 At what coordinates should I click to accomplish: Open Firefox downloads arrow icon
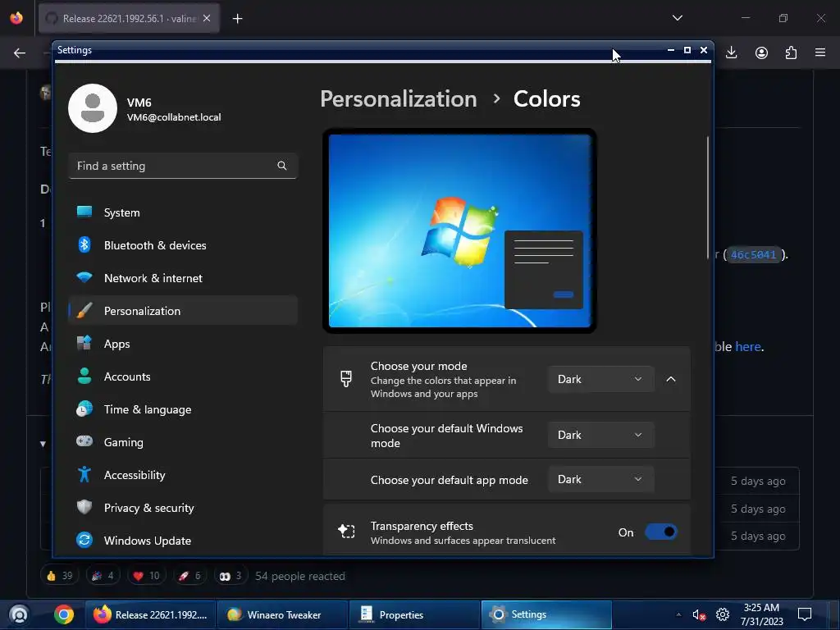click(x=731, y=52)
